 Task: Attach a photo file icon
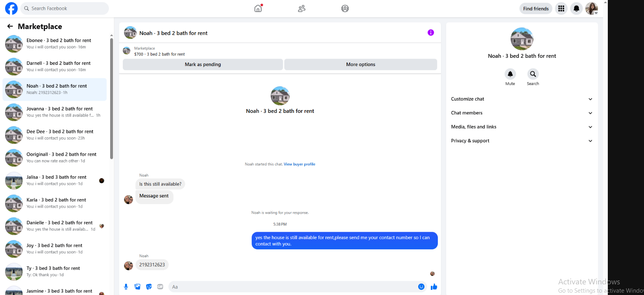(x=137, y=287)
